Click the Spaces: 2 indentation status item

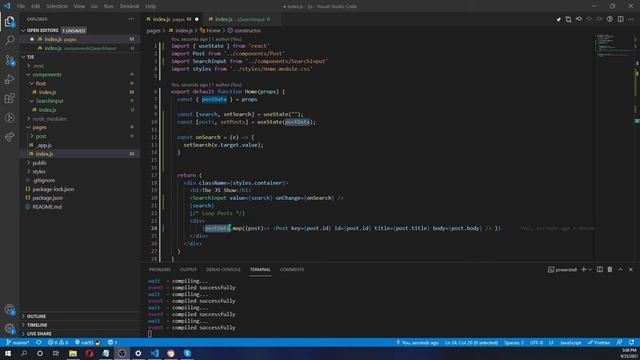point(513,342)
